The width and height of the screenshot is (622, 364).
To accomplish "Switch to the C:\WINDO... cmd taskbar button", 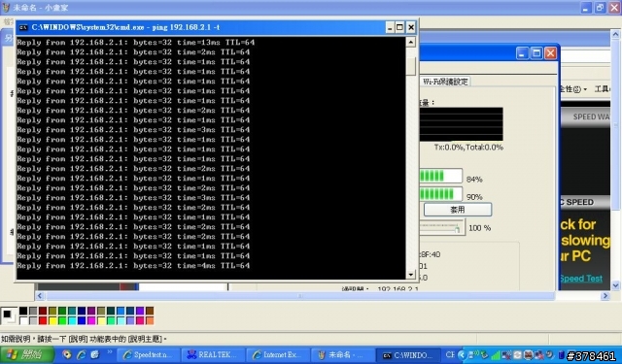I will coord(408,355).
